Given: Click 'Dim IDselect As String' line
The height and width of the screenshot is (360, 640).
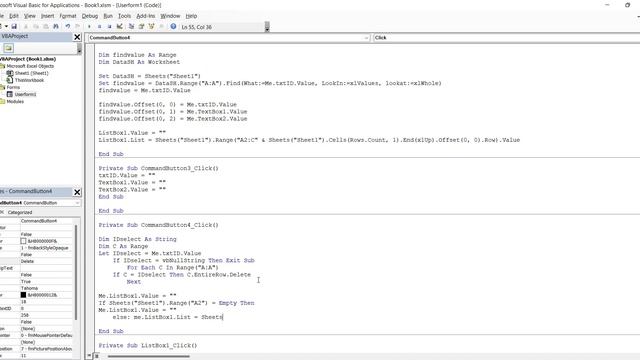Looking at the screenshot, I should 138,239.
